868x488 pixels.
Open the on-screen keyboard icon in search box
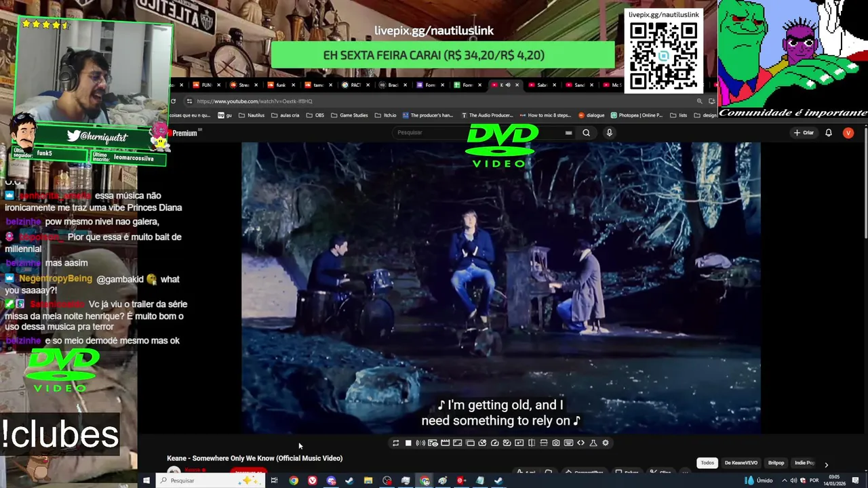(x=568, y=133)
